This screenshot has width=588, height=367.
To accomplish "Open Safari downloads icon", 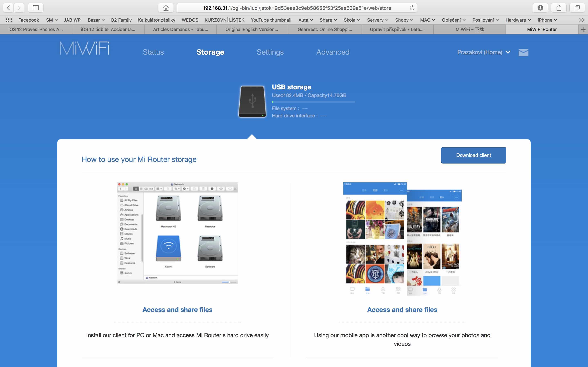I will pos(540,8).
